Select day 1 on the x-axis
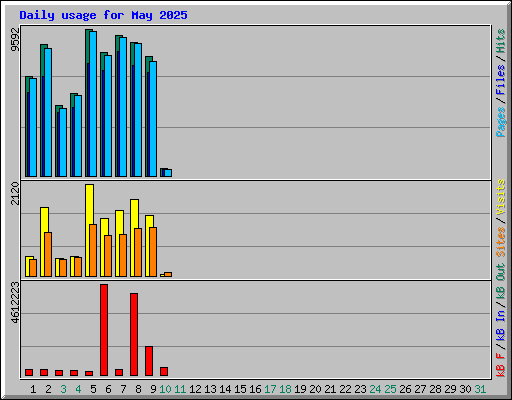 pyautogui.click(x=33, y=389)
